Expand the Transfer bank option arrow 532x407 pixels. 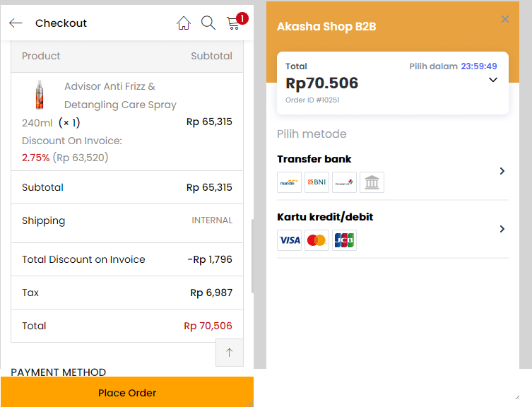click(502, 171)
